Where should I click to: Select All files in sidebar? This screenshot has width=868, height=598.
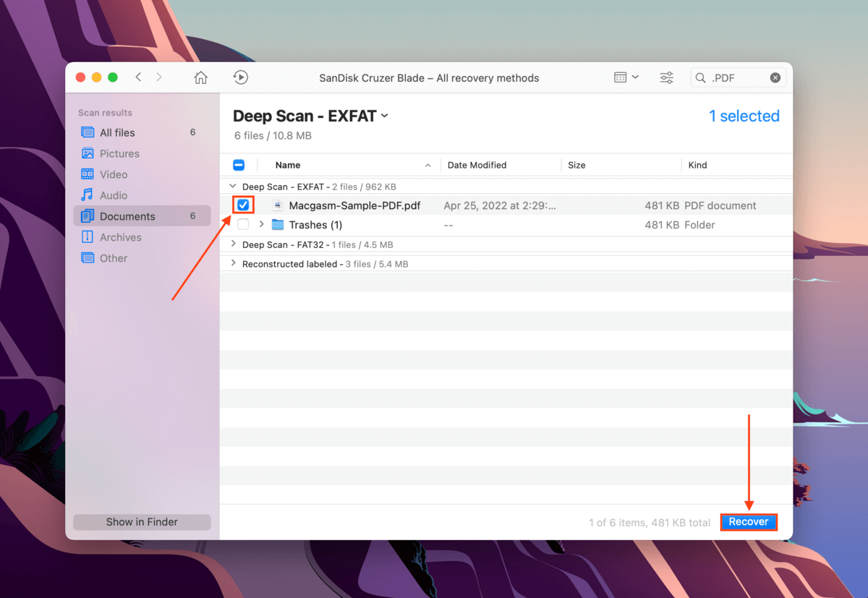[142, 132]
